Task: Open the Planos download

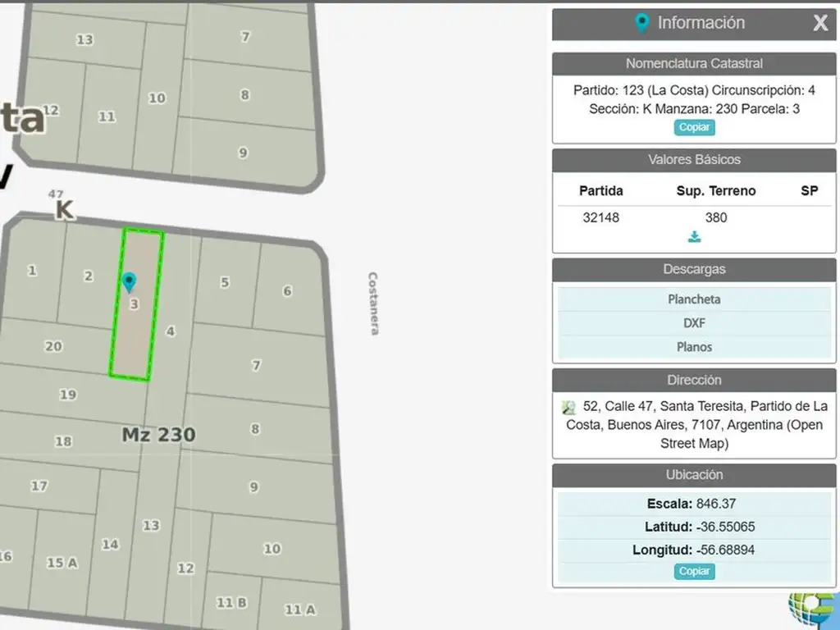Action: [694, 347]
